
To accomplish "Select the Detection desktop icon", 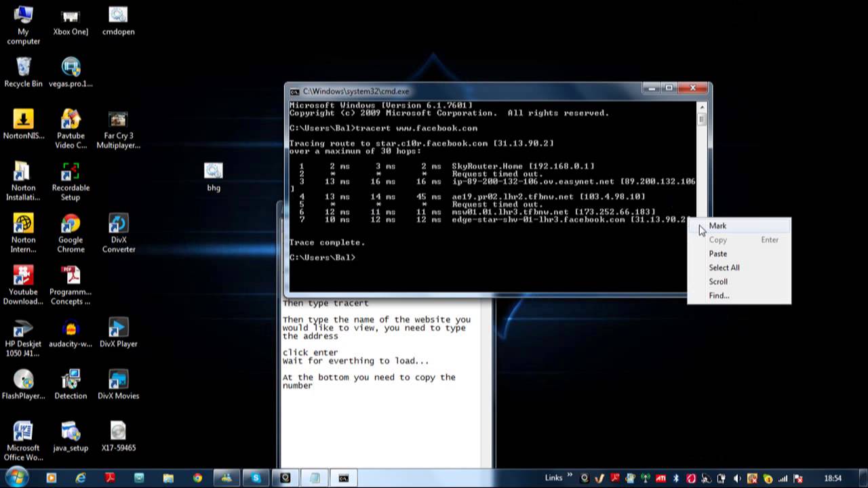I will click(71, 385).
